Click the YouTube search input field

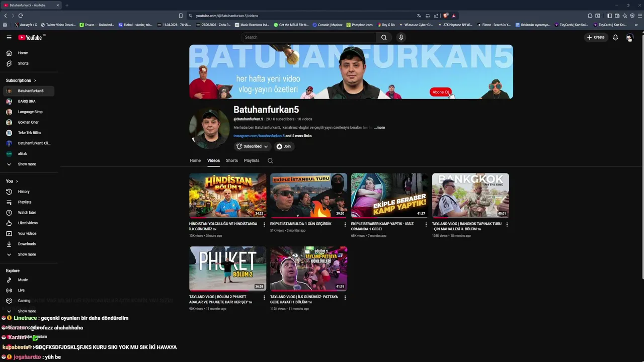[x=308, y=37]
